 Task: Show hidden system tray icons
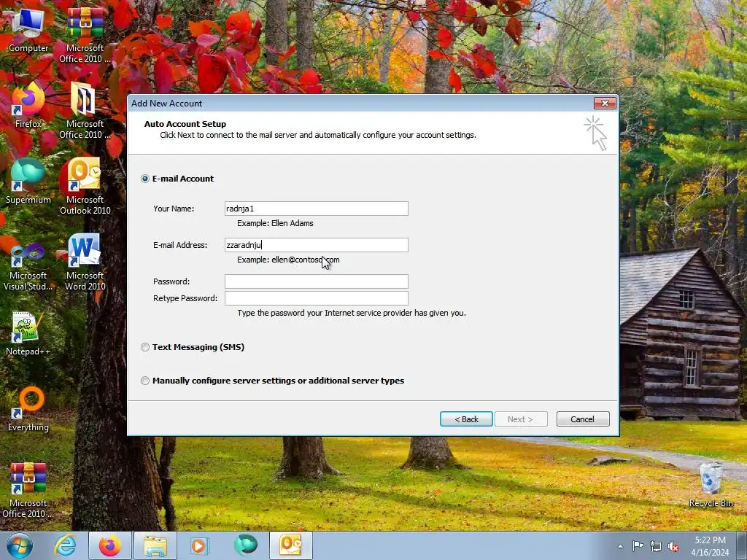620,546
